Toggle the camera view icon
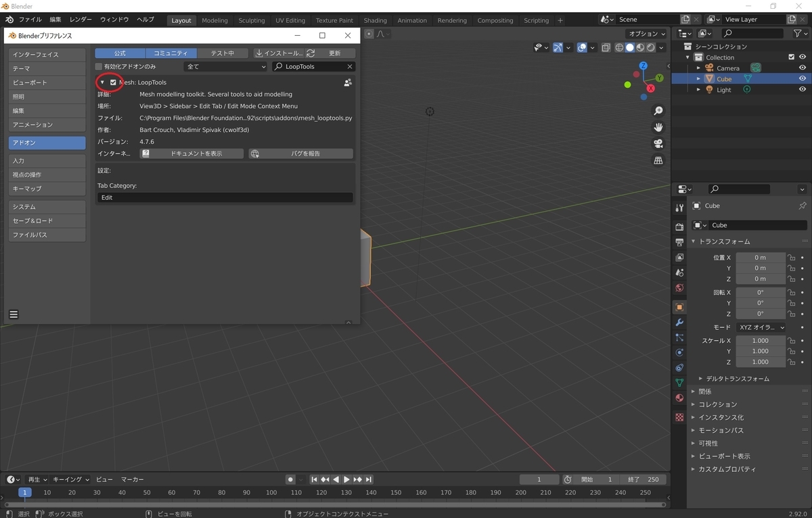The height and width of the screenshot is (518, 812). [658, 143]
